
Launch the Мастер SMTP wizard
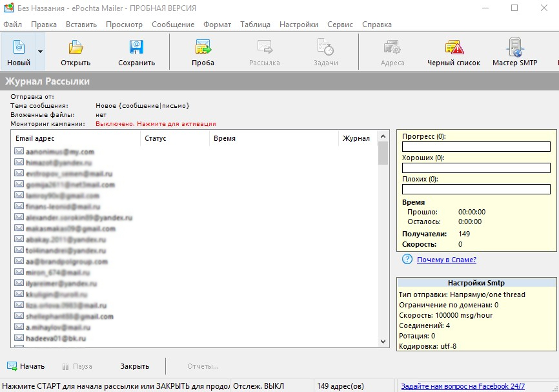pyautogui.click(x=515, y=52)
